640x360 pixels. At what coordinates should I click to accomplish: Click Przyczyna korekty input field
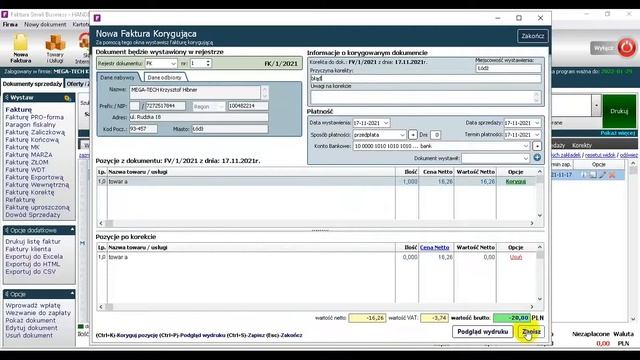coord(426,78)
